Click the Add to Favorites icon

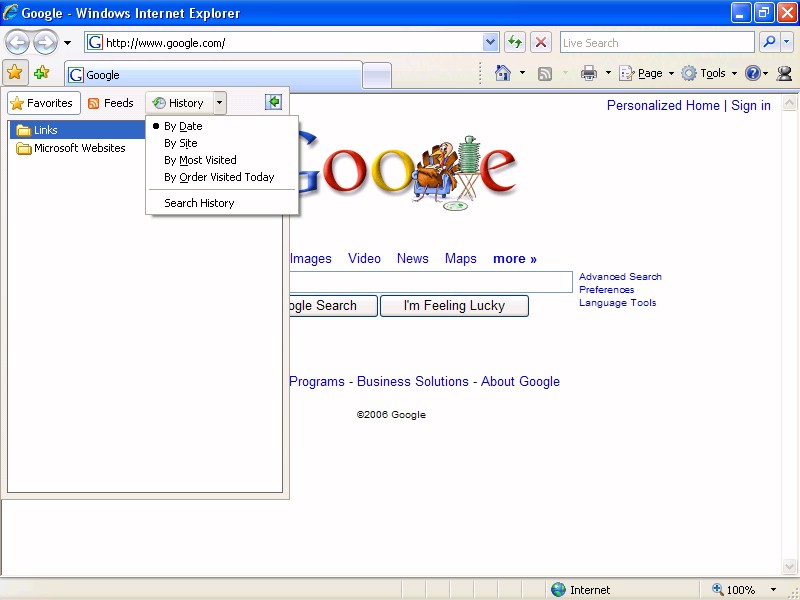tap(41, 72)
